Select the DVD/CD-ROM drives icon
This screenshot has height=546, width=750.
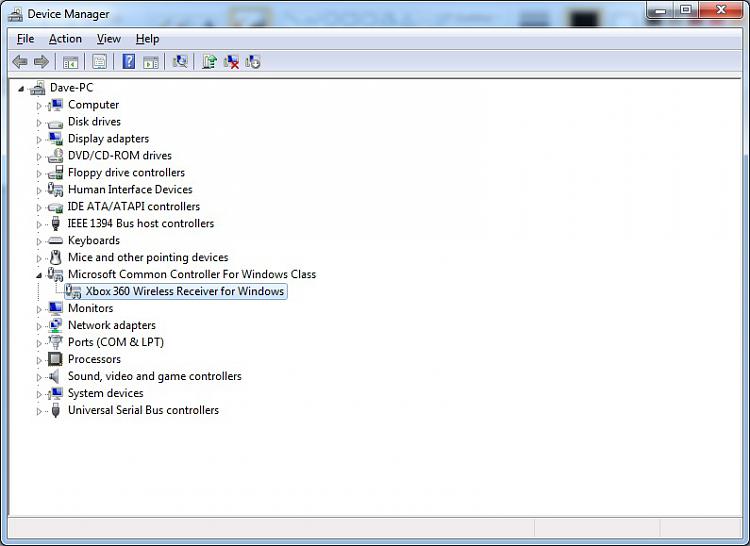pos(55,155)
